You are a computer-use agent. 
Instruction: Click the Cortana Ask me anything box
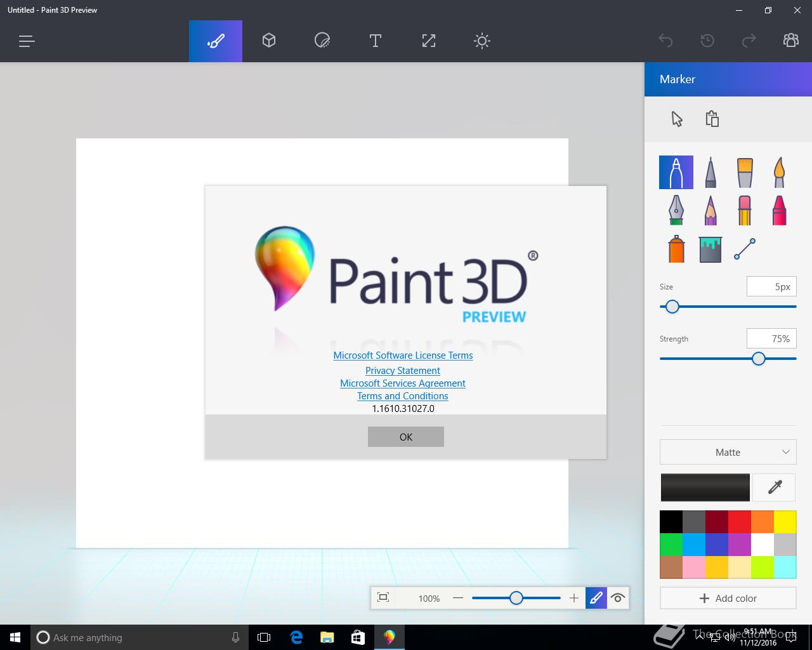click(140, 637)
